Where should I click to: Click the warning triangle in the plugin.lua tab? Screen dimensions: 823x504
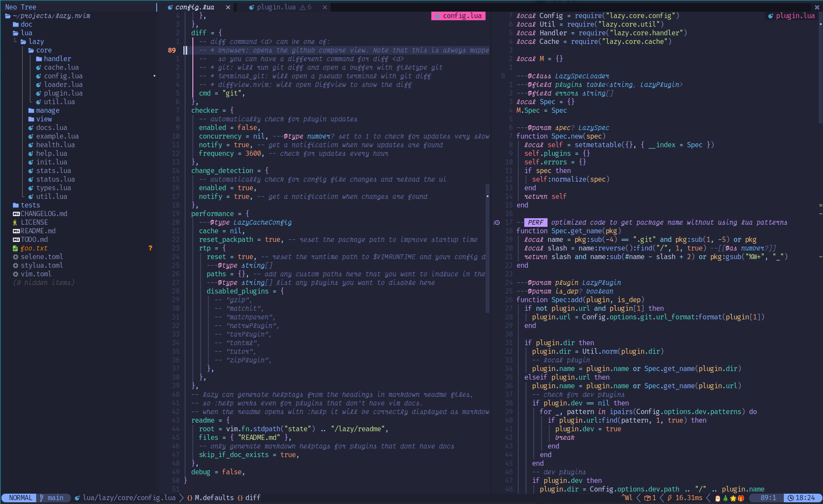[x=303, y=7]
